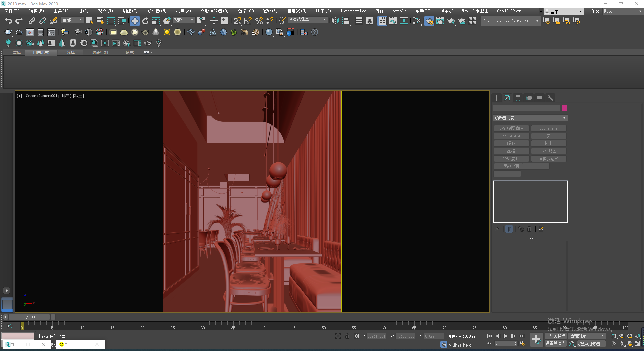
Task: Open the selection filter 全部 dropdown
Action: (72, 20)
